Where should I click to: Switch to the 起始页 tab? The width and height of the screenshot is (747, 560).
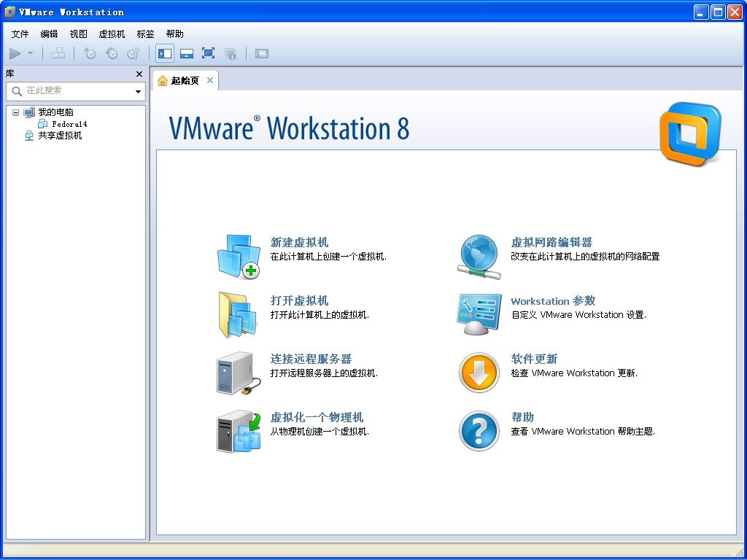[x=185, y=80]
